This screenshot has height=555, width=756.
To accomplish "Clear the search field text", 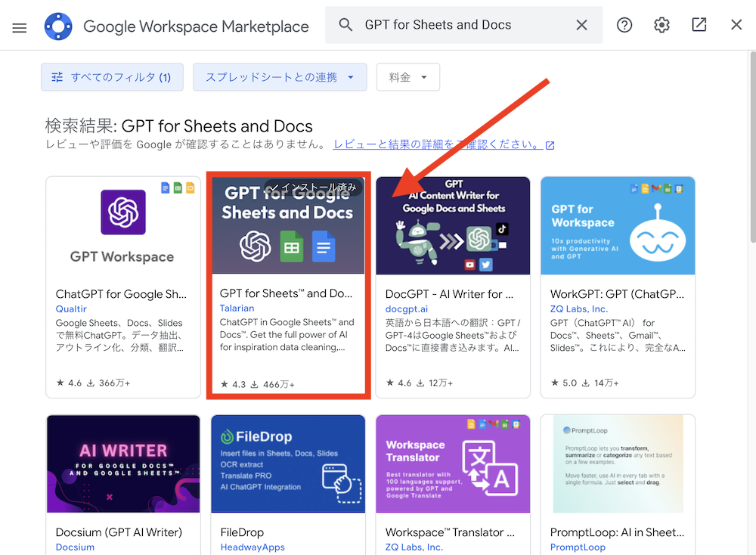I will pyautogui.click(x=581, y=25).
